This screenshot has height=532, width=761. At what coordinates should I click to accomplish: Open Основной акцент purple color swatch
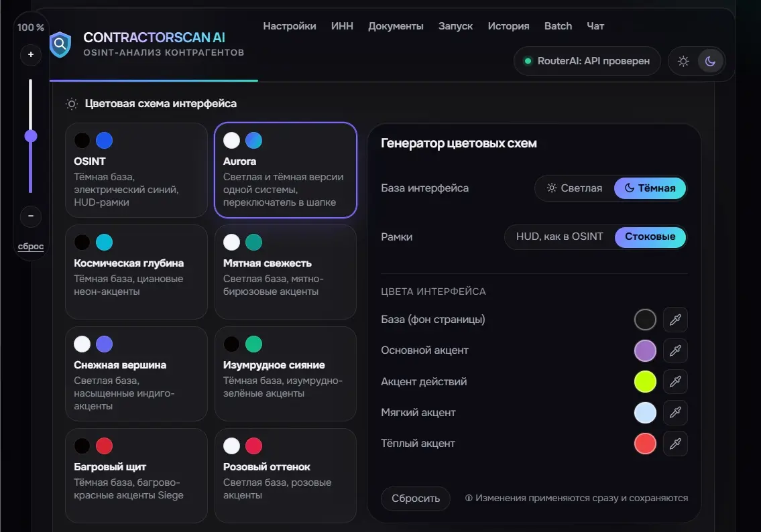pyautogui.click(x=645, y=350)
